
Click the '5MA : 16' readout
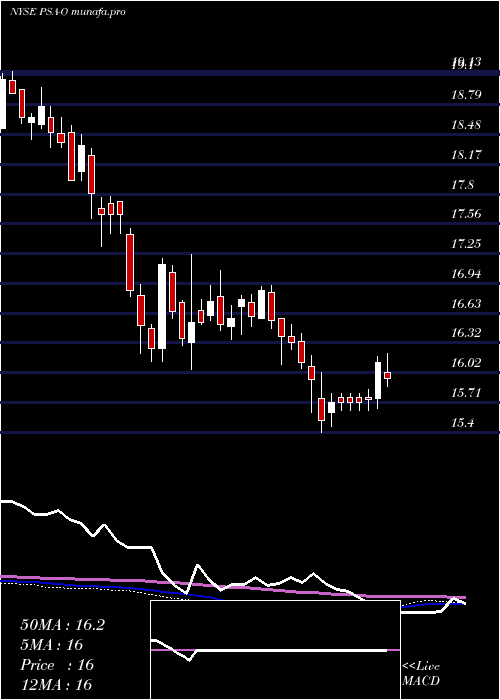(x=52, y=645)
